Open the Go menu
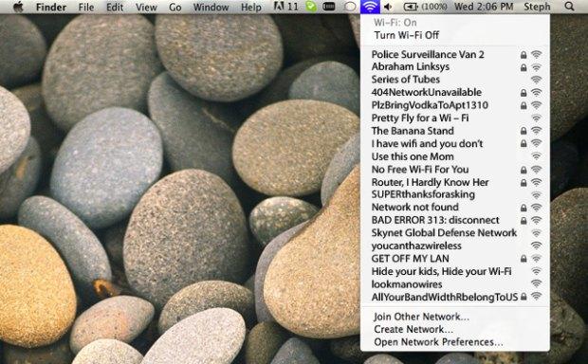The height and width of the screenshot is (364, 588). point(175,7)
